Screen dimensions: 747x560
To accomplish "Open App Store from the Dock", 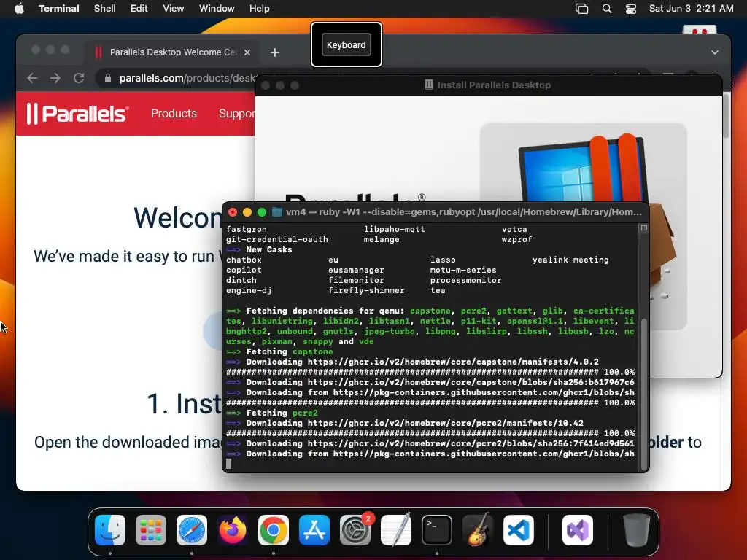I will pyautogui.click(x=314, y=530).
